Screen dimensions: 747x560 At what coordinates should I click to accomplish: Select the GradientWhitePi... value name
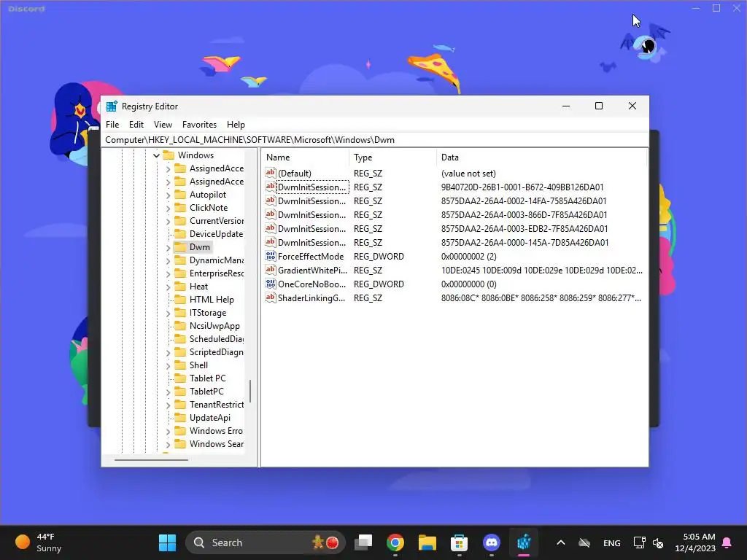tap(312, 271)
